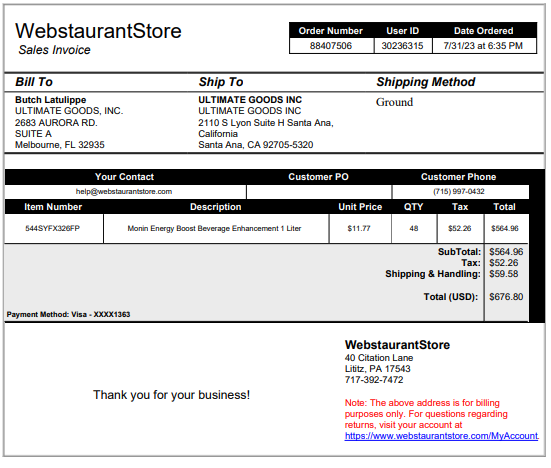
Task: Click the Unit Price column header
Action: pyautogui.click(x=360, y=207)
